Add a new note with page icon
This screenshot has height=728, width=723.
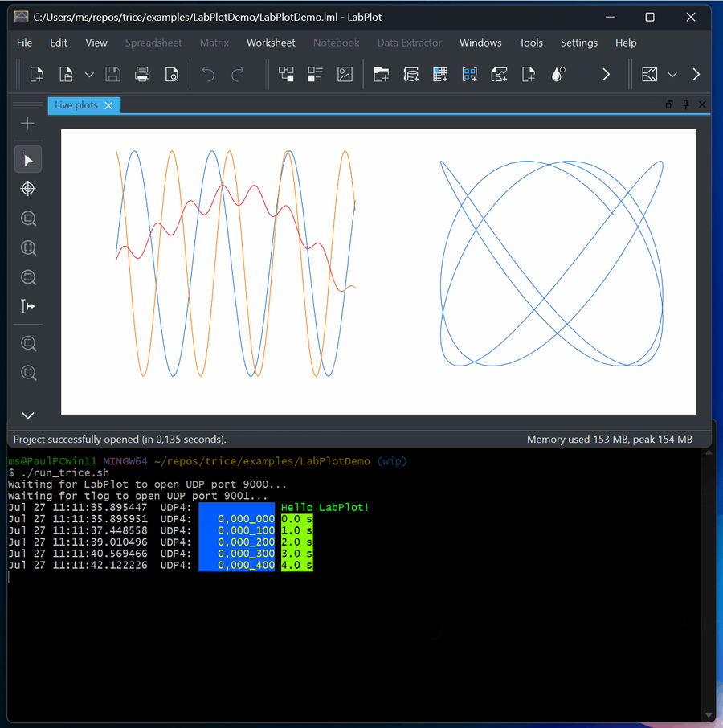point(528,74)
